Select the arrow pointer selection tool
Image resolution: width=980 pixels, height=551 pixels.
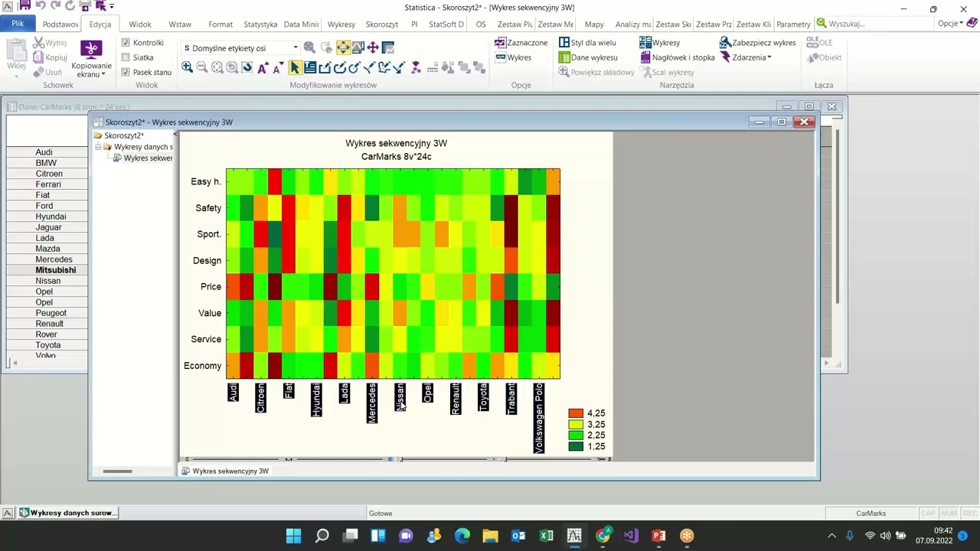coord(296,67)
